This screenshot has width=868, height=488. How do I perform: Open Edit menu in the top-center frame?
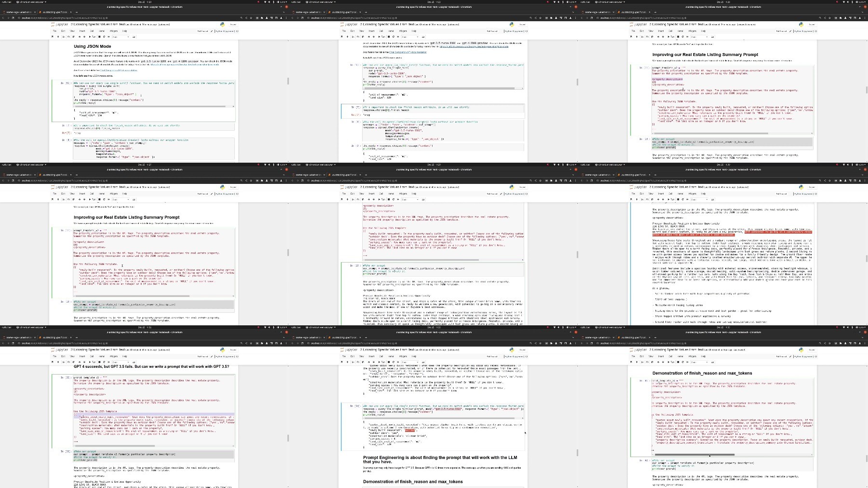[353, 31]
